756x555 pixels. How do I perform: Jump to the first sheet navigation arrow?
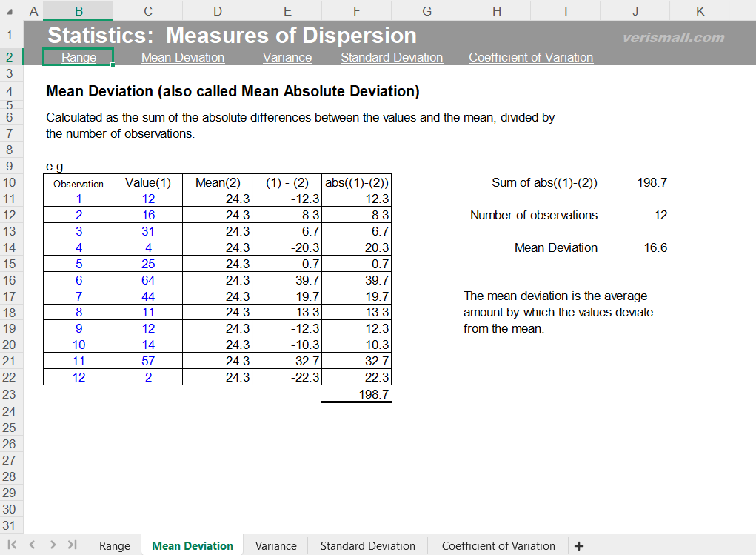click(10, 545)
